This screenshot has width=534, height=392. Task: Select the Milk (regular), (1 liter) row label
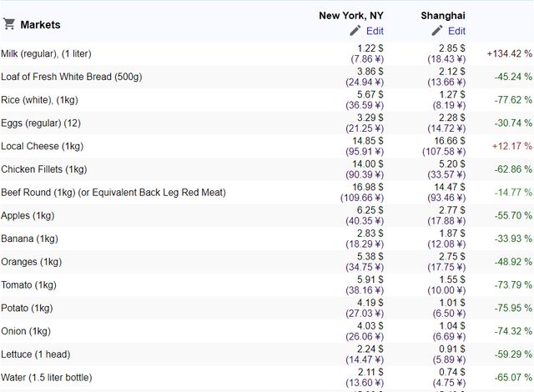[47, 53]
